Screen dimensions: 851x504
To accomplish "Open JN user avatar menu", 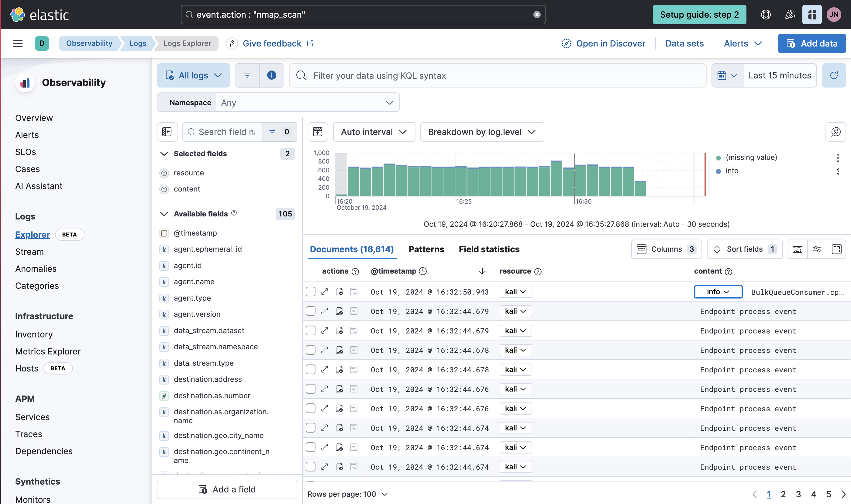I will pyautogui.click(x=834, y=15).
